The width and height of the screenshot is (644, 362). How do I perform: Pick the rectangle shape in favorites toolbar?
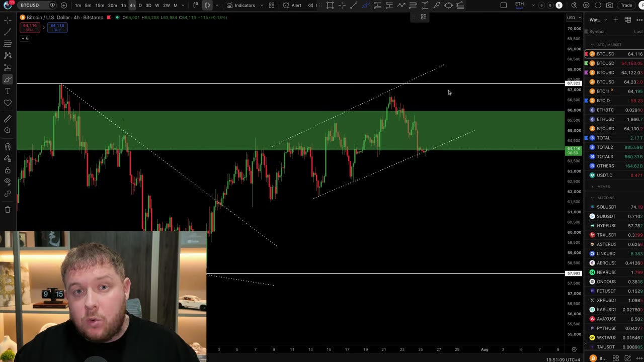point(330,6)
